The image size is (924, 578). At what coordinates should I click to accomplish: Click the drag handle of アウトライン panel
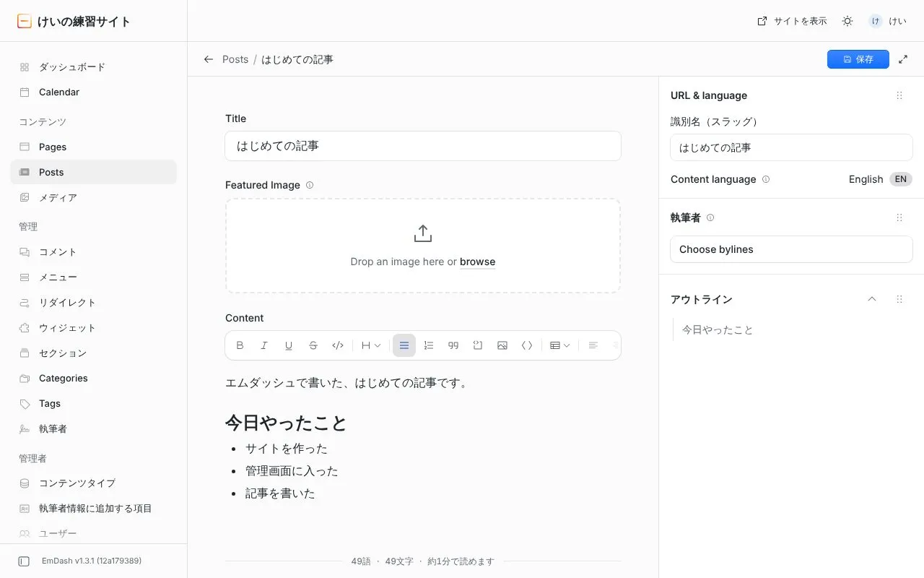899,299
